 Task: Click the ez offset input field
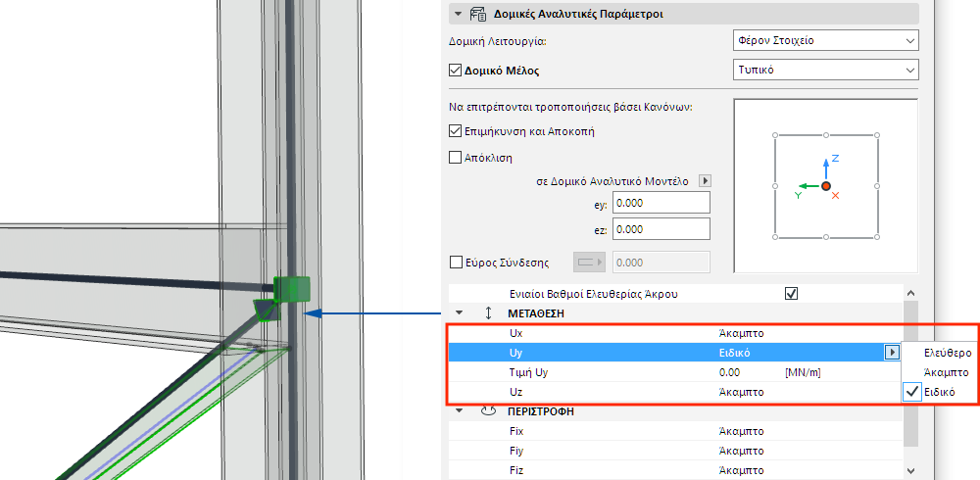pos(661,229)
